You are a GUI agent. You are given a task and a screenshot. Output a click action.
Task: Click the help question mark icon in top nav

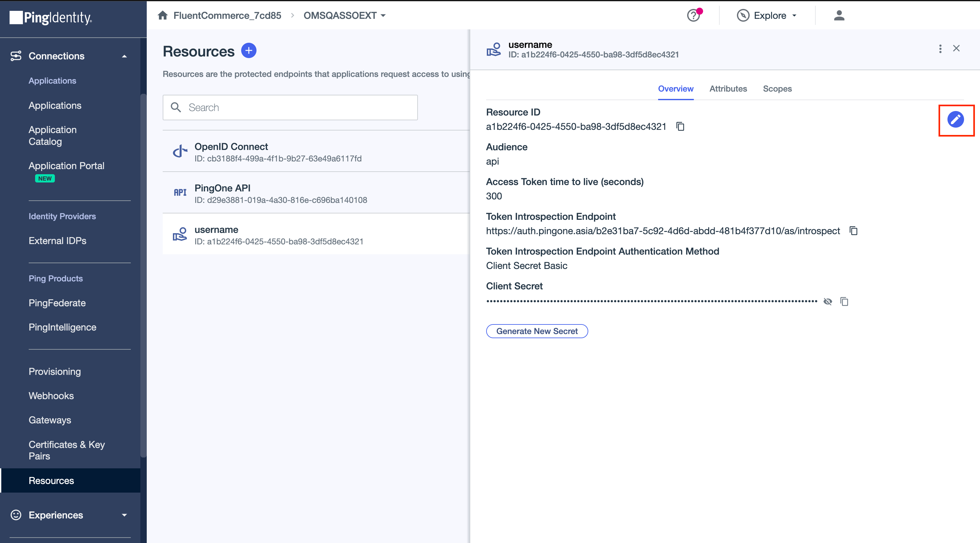point(694,15)
